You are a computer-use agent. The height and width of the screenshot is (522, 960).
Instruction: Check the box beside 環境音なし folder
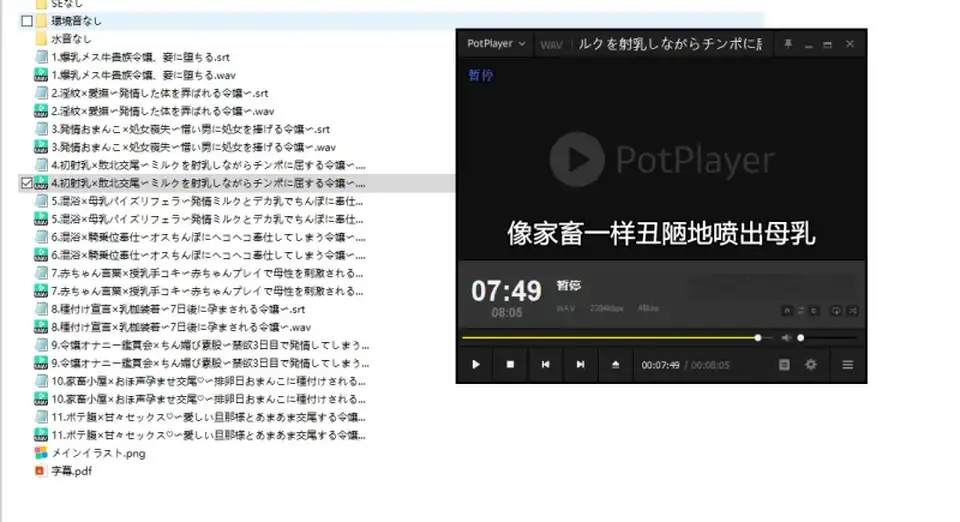point(26,21)
